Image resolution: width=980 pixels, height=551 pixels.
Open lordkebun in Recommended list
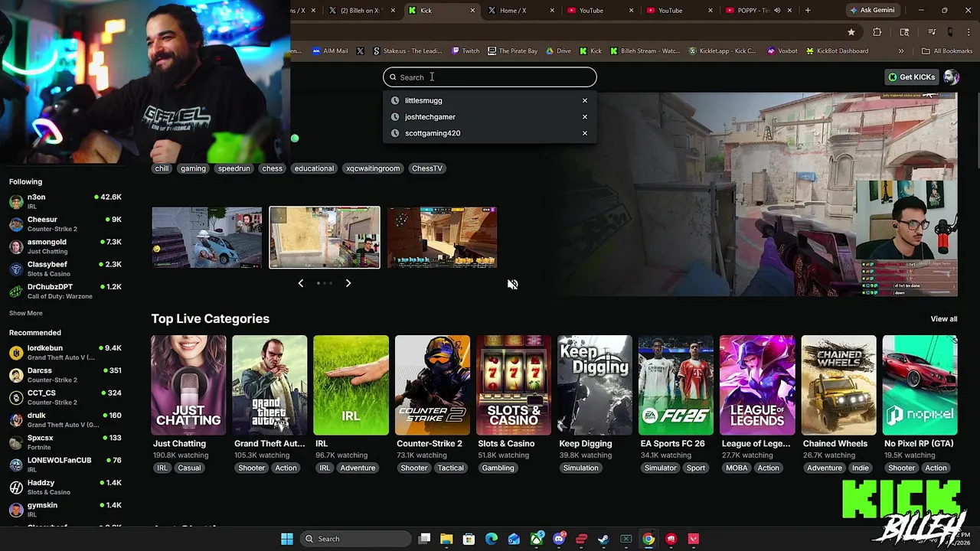coord(65,352)
